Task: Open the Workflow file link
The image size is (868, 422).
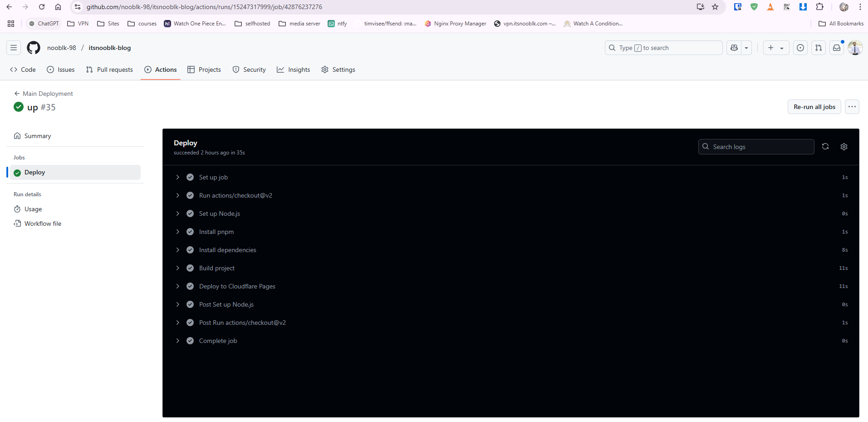Action: tap(43, 223)
